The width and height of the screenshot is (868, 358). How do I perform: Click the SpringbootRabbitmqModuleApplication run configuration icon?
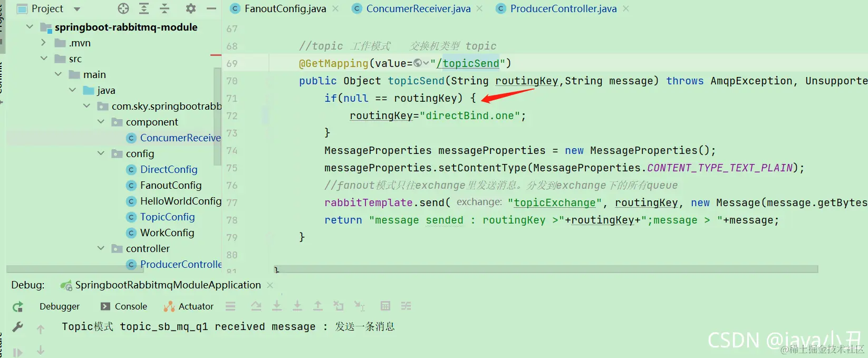coord(66,285)
